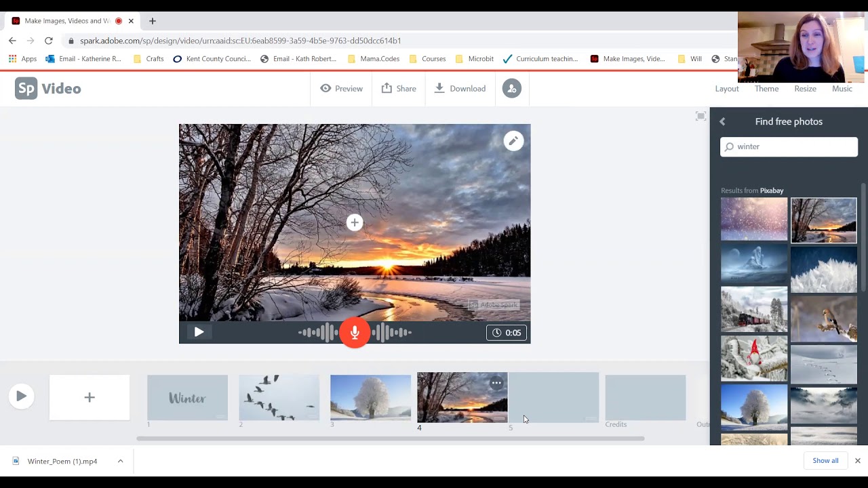Image resolution: width=868 pixels, height=488 pixels.
Task: Select empty slide 5
Action: tap(553, 397)
